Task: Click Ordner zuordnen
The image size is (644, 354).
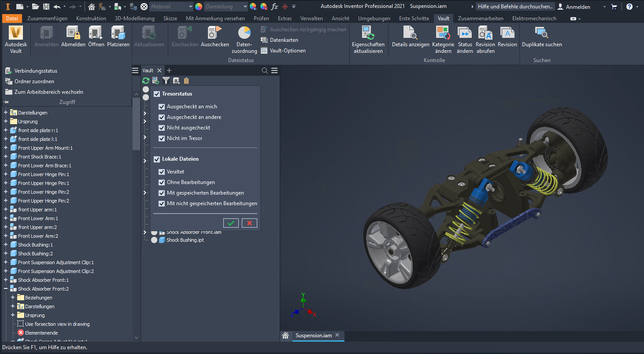Action: coord(30,81)
